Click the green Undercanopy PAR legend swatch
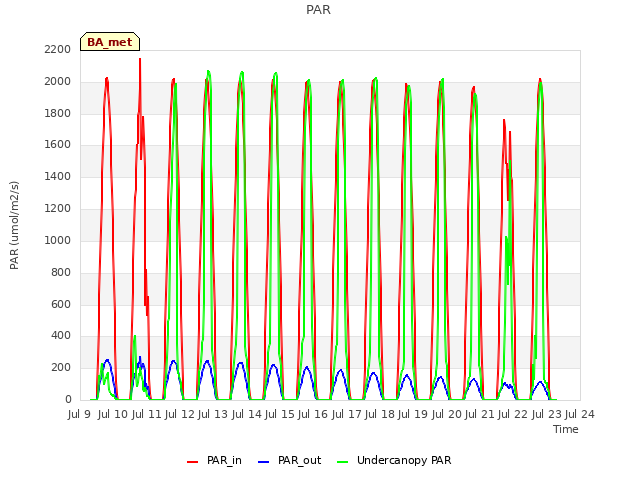 (x=343, y=462)
